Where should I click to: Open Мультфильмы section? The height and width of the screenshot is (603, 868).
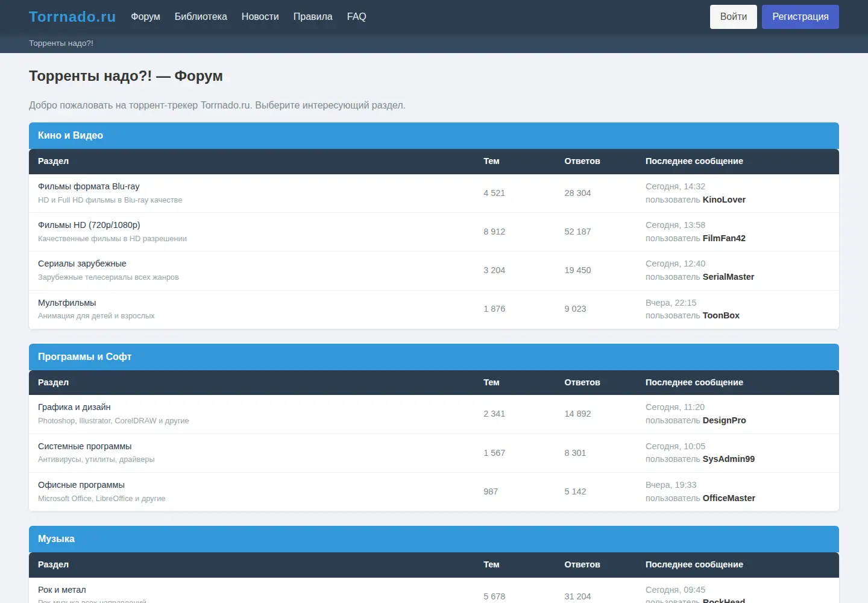(x=67, y=303)
